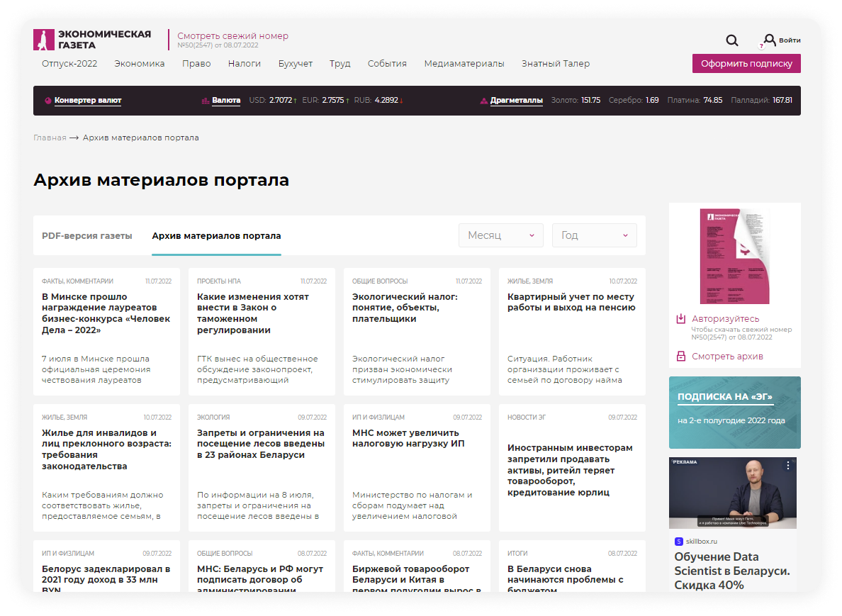842x616 pixels.
Task: Click the newspaper cover thumbnail
Action: click(x=734, y=256)
